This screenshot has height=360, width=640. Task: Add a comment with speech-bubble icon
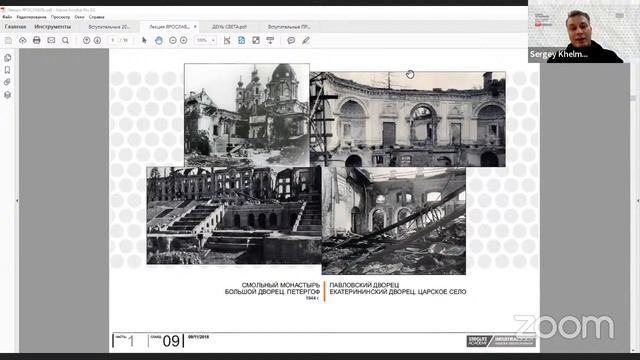tap(291, 40)
